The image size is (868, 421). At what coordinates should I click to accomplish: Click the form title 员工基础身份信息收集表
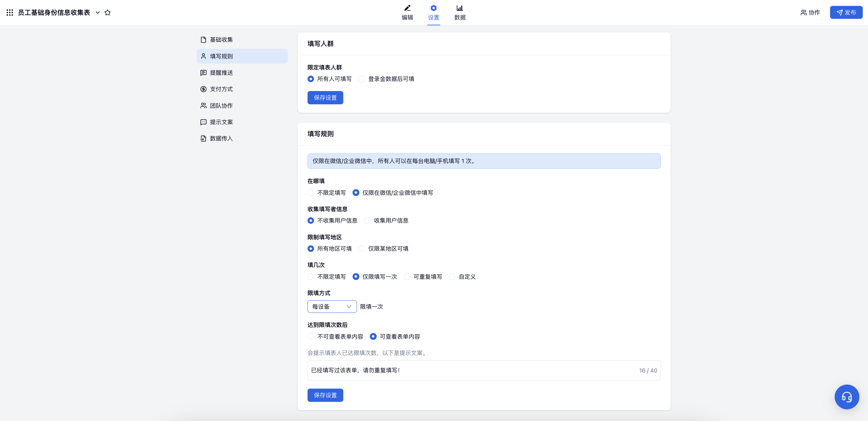[x=54, y=12]
